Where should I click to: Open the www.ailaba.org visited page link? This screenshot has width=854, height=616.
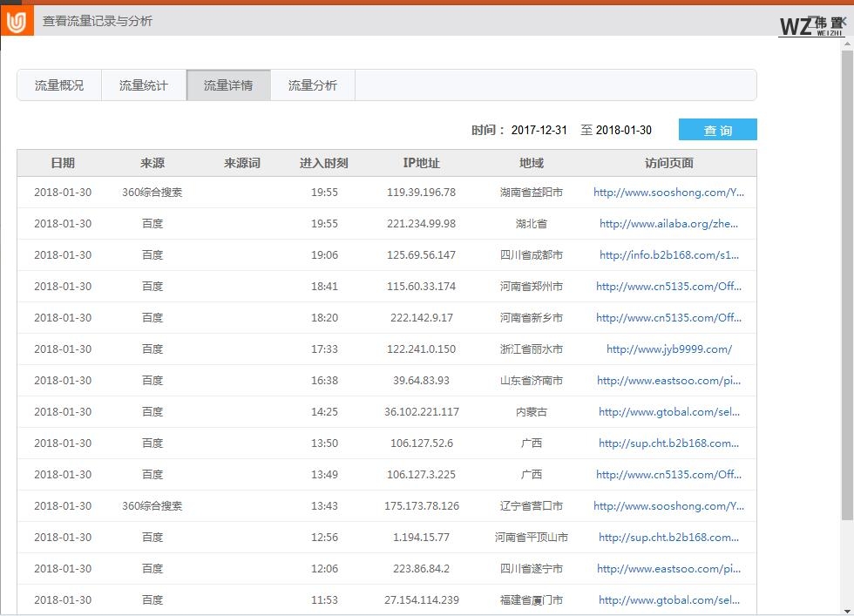pos(668,224)
